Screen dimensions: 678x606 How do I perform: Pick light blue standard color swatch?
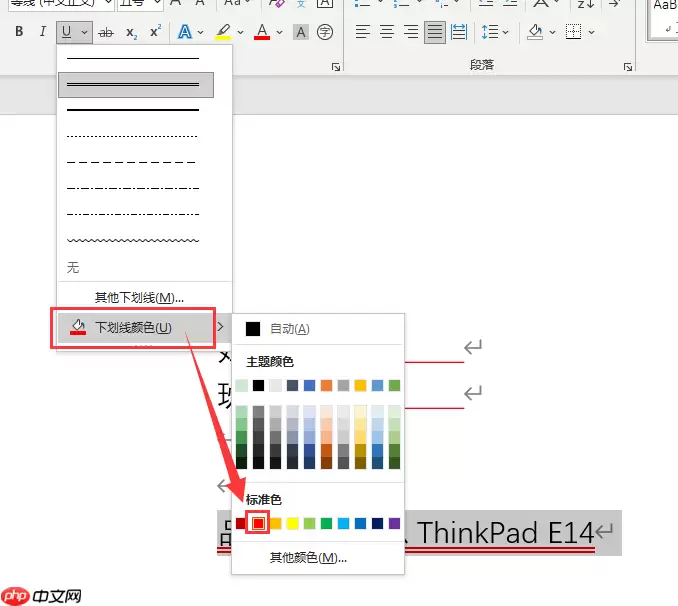(343, 523)
